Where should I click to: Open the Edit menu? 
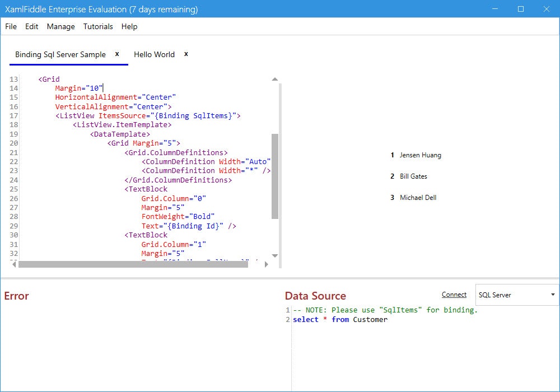click(31, 26)
